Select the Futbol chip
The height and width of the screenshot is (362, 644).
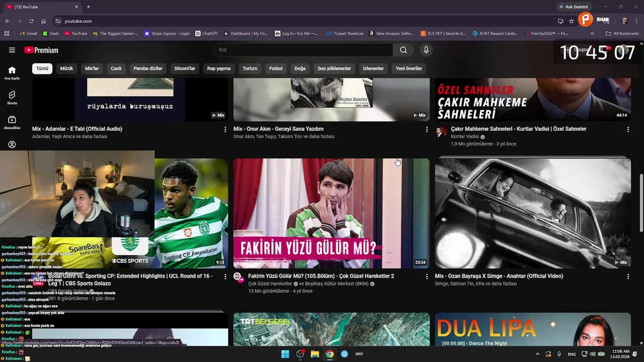pyautogui.click(x=276, y=68)
